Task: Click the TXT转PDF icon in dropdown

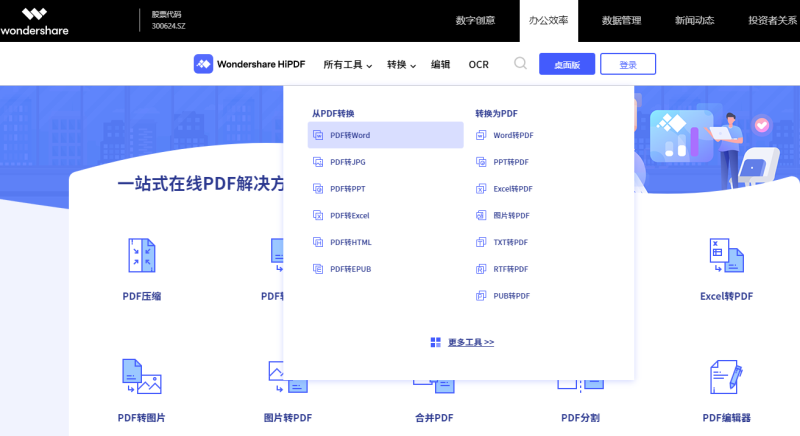Action: 481,242
